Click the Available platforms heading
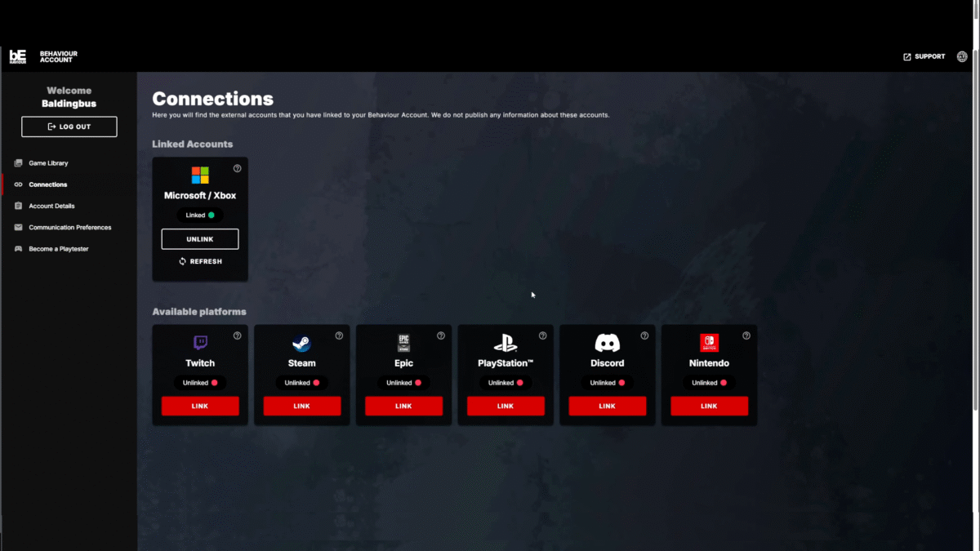Screen dimensions: 980x551 point(198,312)
